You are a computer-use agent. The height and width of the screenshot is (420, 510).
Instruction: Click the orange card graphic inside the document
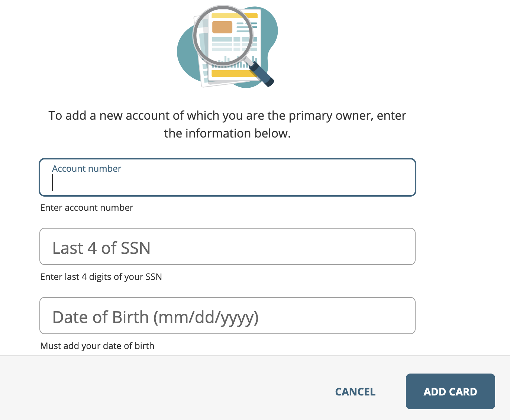click(222, 27)
